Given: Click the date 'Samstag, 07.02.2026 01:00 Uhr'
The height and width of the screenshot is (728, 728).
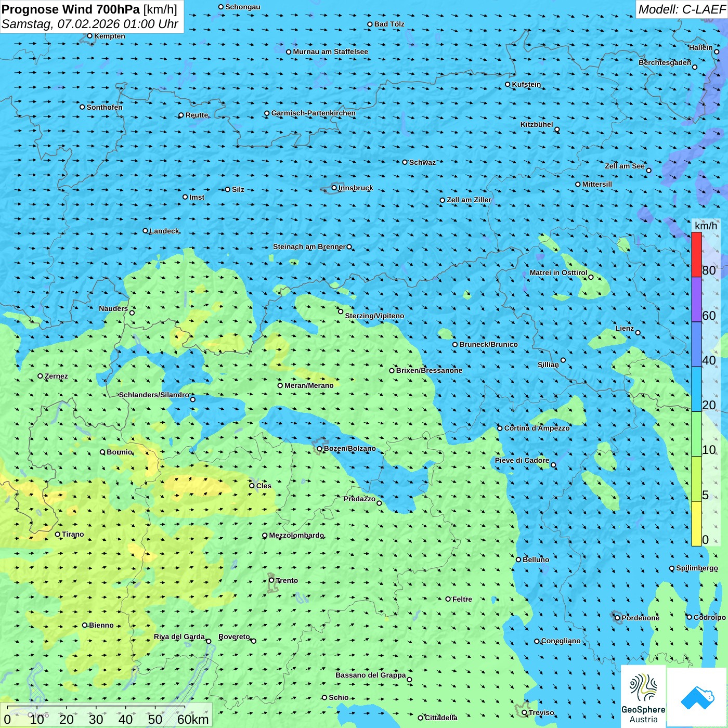Looking at the screenshot, I should pos(90,24).
